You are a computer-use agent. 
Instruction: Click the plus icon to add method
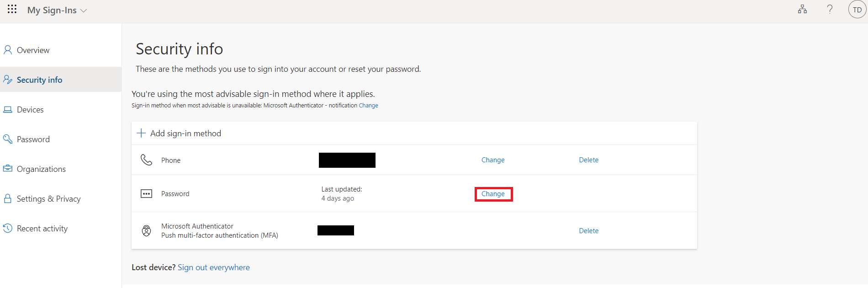(141, 133)
